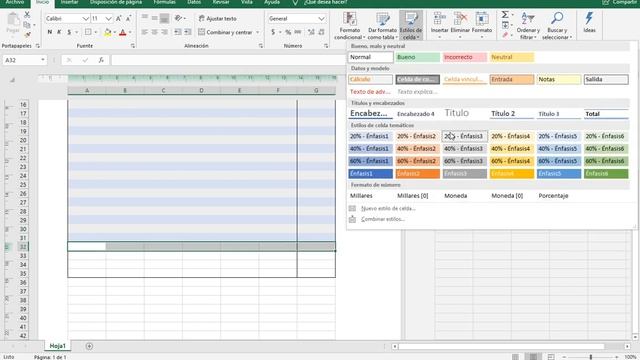Increase font size with the larger A icon
Screen dimensions: 640x360
(118, 19)
